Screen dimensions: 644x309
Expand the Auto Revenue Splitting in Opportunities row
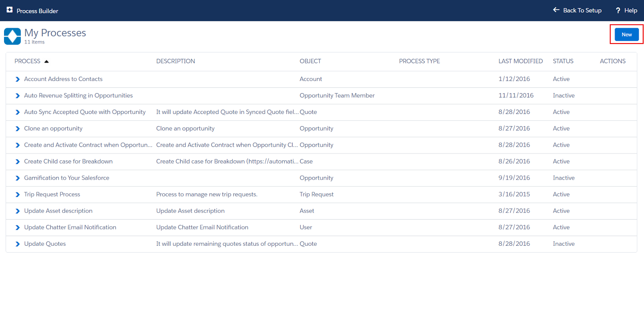click(17, 96)
